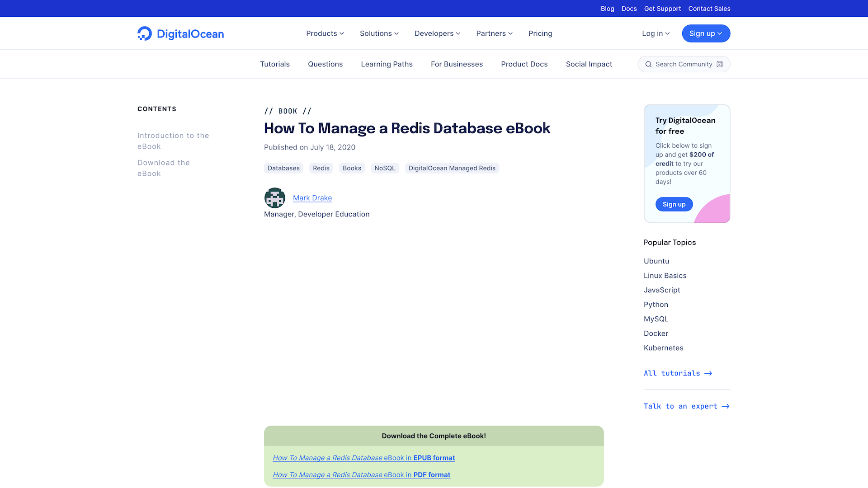Screen dimensions: 868x488
Task: Click Sign up in the free trial card
Action: pos(674,204)
